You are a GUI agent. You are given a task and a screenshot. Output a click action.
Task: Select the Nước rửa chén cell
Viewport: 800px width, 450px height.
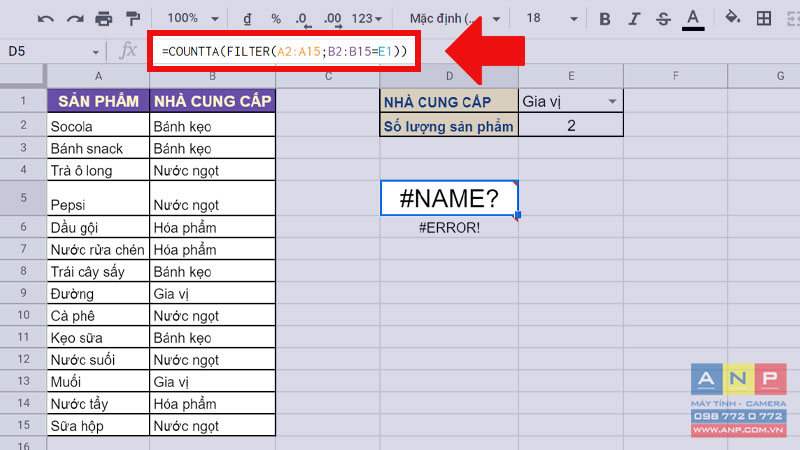tap(98, 249)
